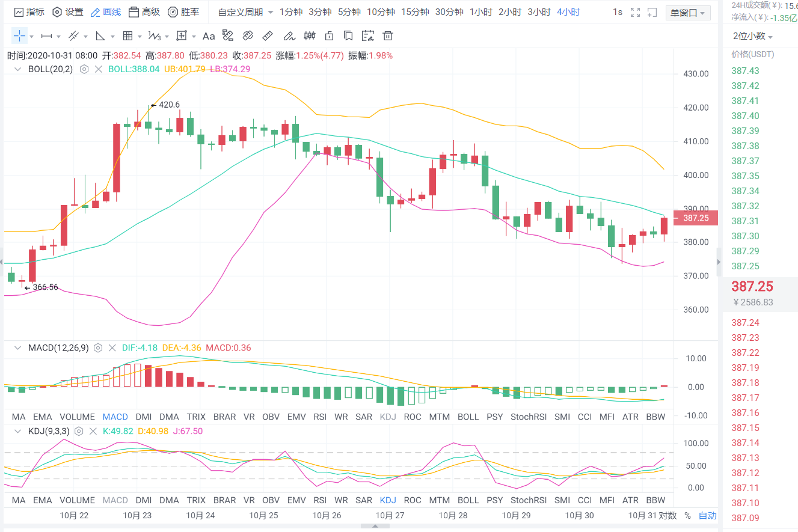Viewport: 798px width, 532px height.
Task: Select the ruler measurement tool
Action: coord(268,35)
